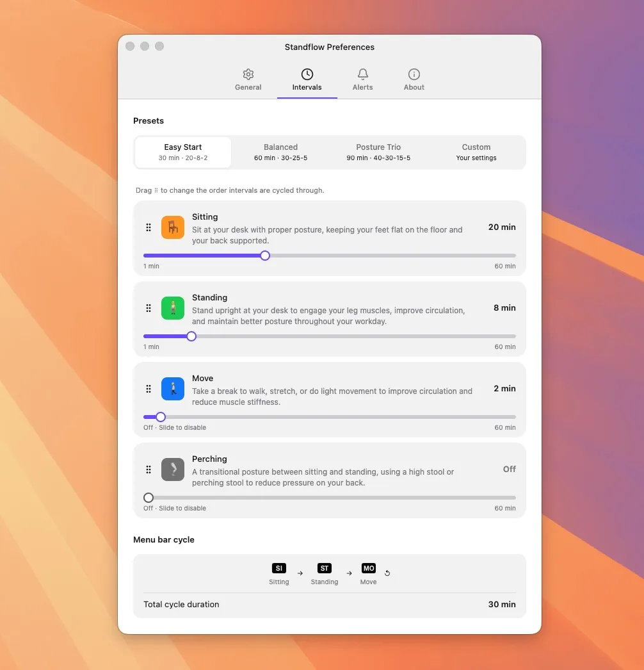Click the Standing 8 min value
644x670 pixels.
coord(504,307)
